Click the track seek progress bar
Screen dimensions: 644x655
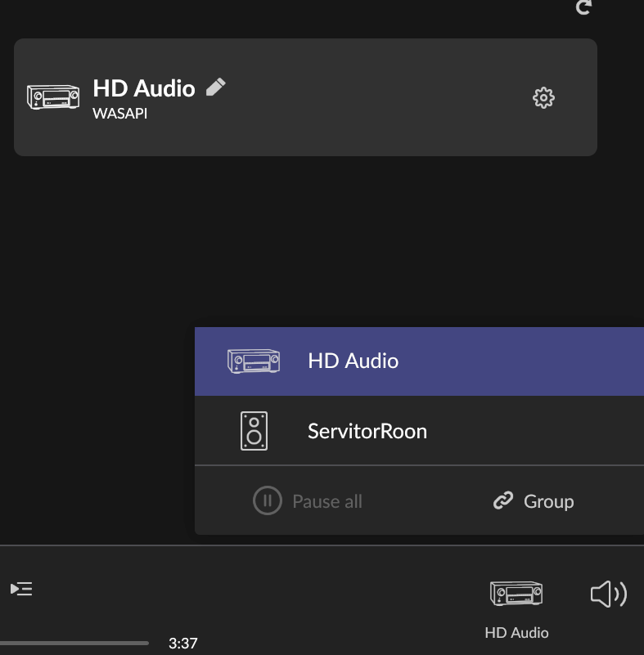point(74,644)
